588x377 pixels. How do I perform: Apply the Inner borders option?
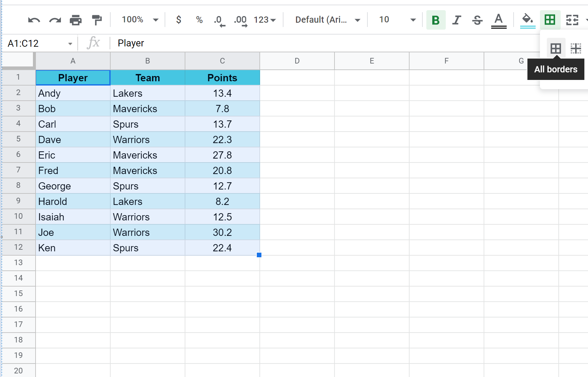[x=576, y=49]
